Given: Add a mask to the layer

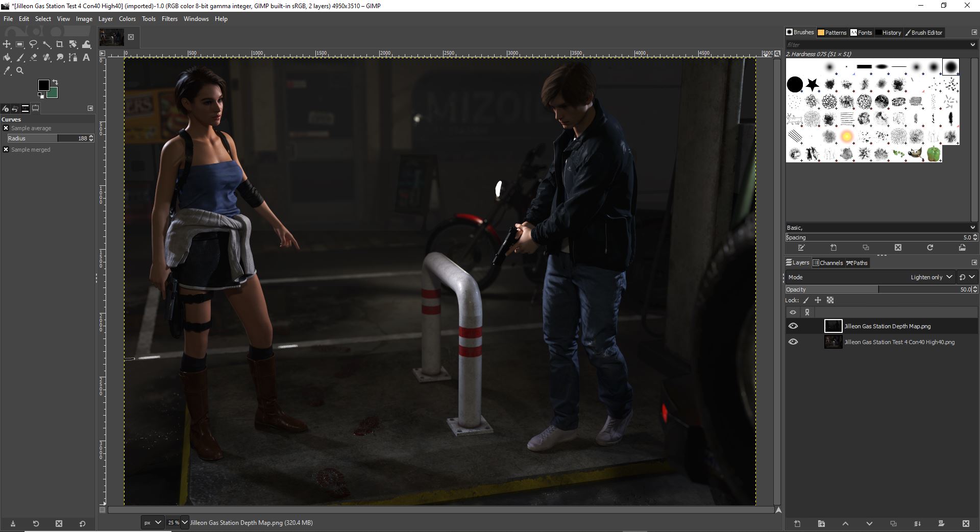Looking at the screenshot, I should point(941,524).
